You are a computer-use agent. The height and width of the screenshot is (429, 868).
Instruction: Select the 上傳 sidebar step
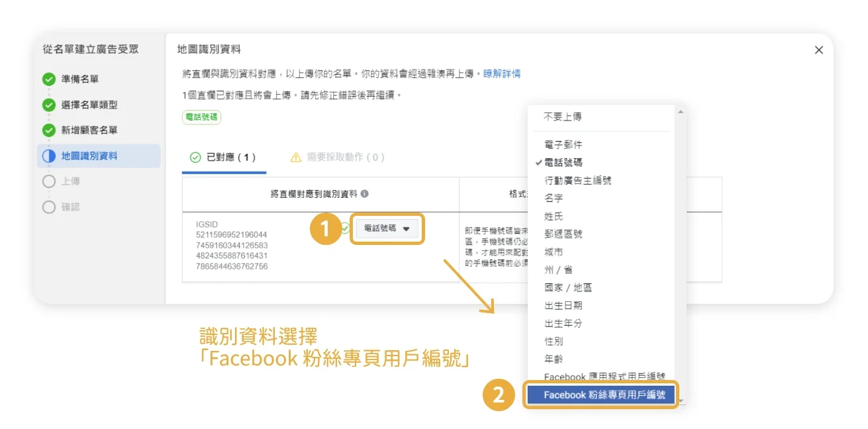tap(71, 181)
